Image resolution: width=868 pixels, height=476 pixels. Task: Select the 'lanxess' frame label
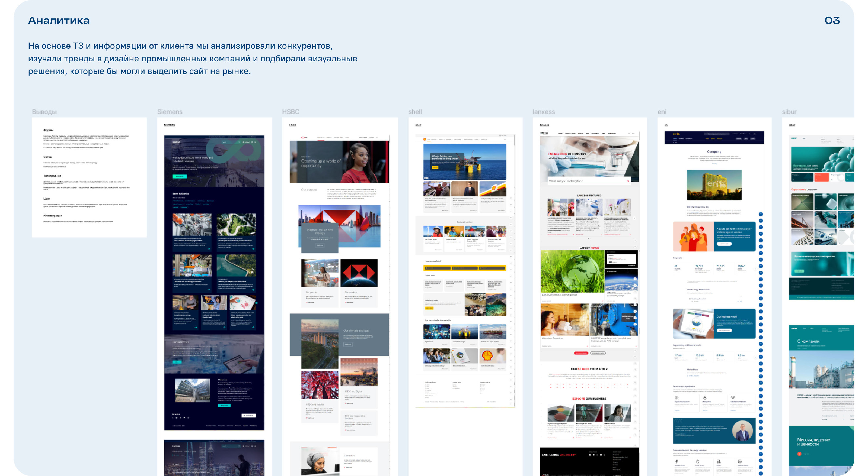pyautogui.click(x=544, y=112)
